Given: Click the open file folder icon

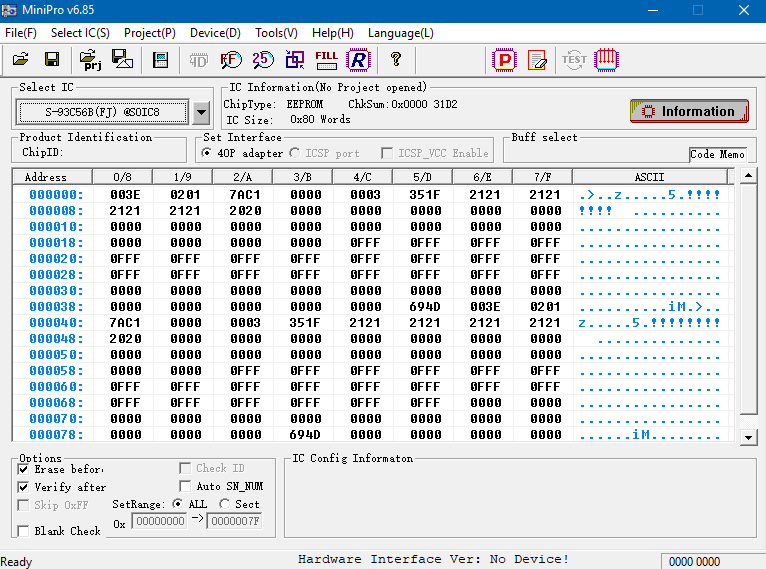Looking at the screenshot, I should pyautogui.click(x=20, y=60).
